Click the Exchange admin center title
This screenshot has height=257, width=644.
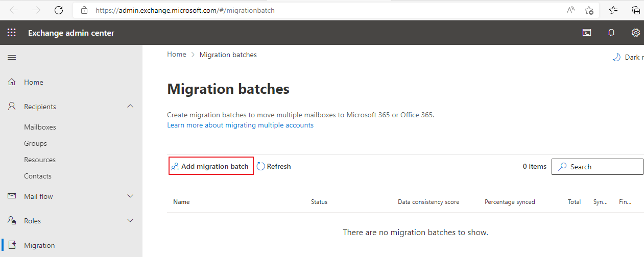pyautogui.click(x=71, y=33)
